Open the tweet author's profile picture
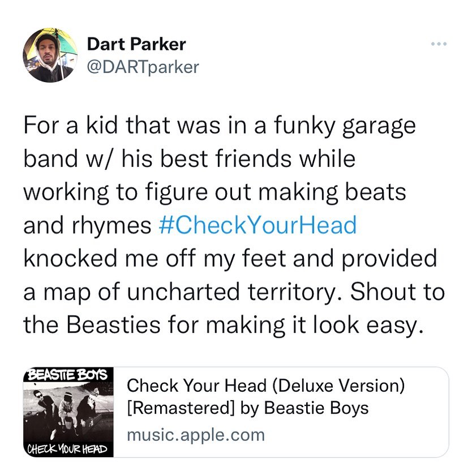 pos(50,55)
